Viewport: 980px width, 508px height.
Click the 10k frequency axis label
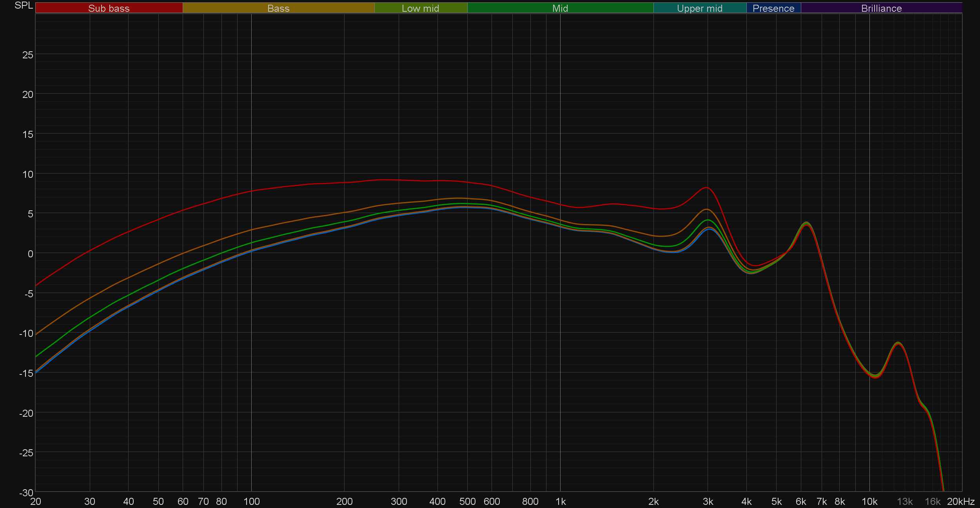869,502
